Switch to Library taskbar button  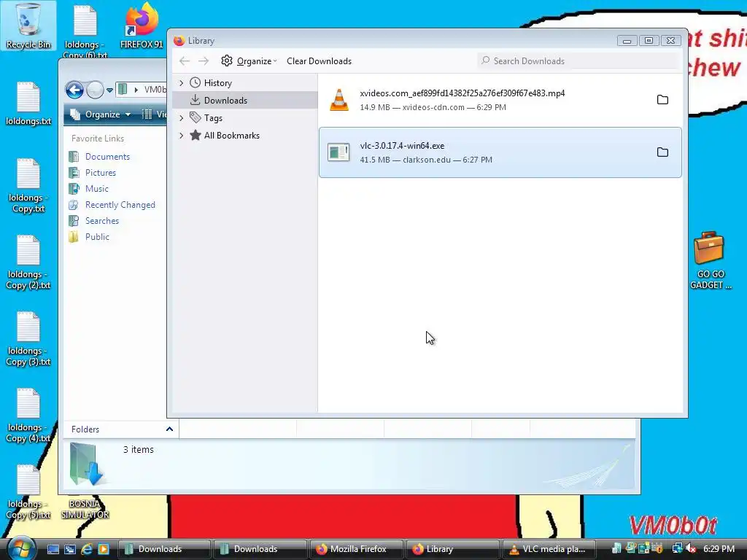click(452, 549)
